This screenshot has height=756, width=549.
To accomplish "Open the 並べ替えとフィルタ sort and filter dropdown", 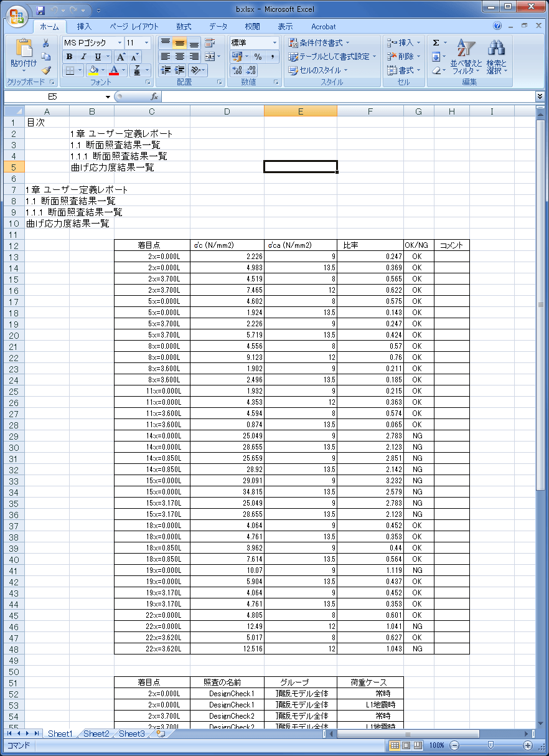I will pos(466,57).
